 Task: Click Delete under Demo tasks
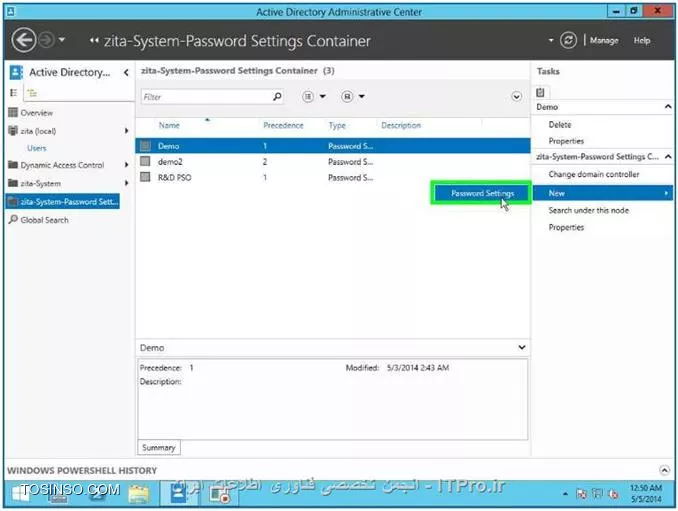point(560,125)
